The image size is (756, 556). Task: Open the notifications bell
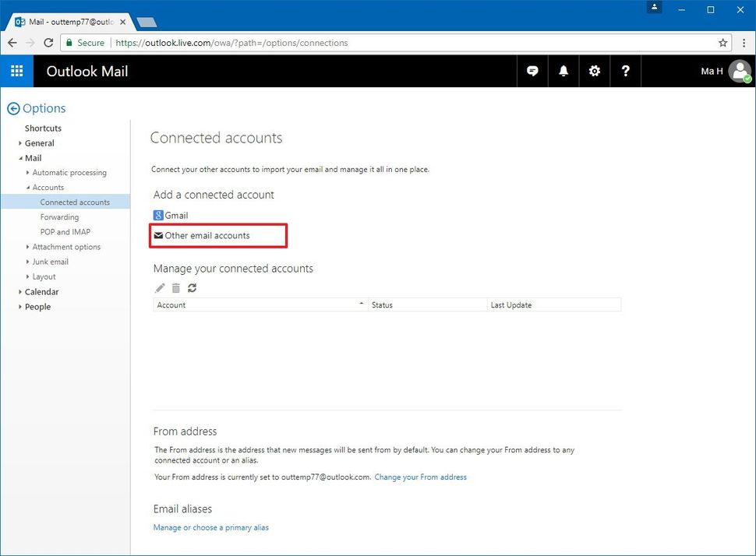click(x=563, y=71)
